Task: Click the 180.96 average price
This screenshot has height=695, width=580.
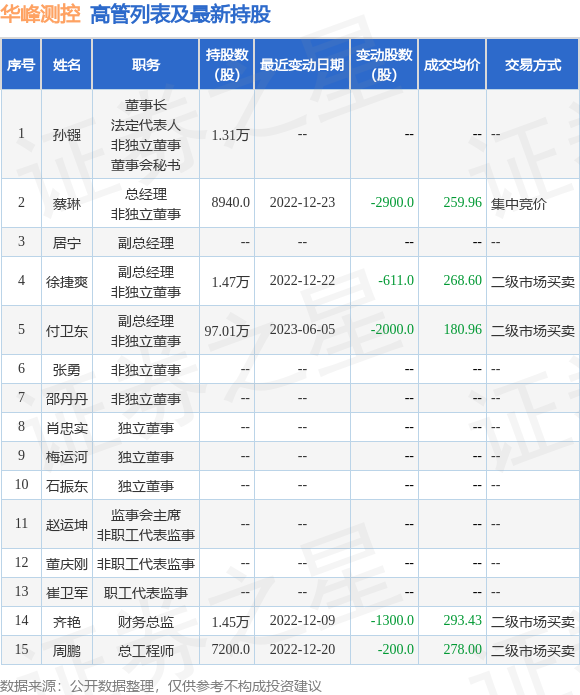Action: (x=463, y=329)
